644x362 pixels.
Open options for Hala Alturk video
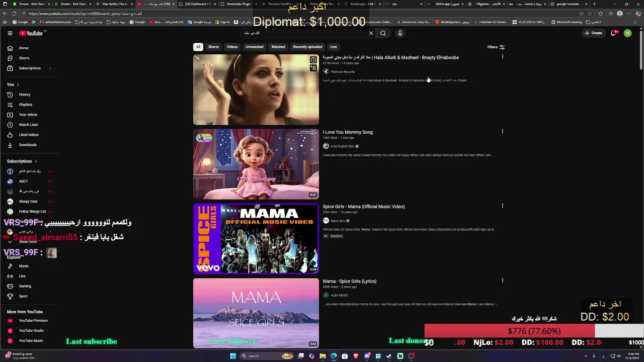502,57
